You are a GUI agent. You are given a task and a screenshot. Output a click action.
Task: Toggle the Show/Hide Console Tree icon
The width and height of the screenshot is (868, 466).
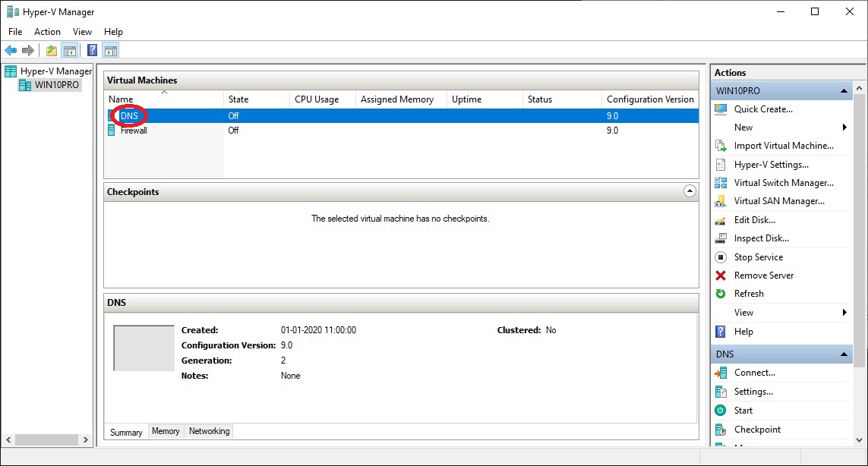(70, 51)
